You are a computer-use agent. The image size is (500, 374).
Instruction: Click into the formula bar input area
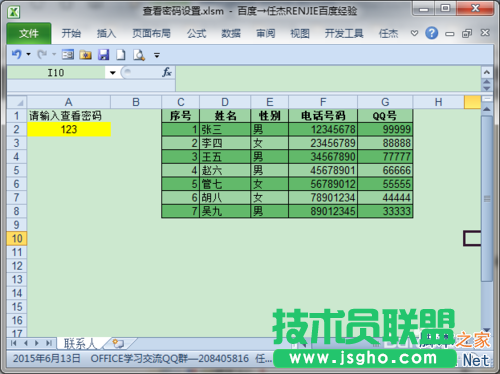(328, 79)
